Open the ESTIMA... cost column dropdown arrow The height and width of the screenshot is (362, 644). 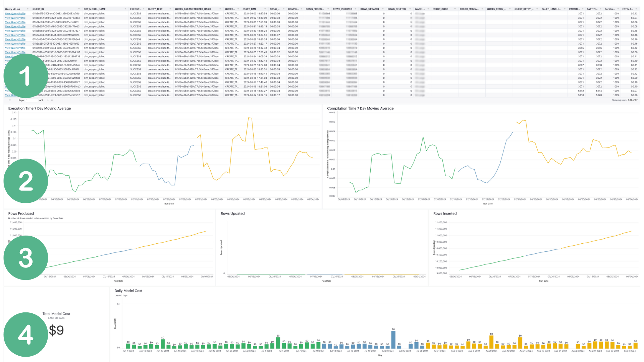(x=636, y=9)
